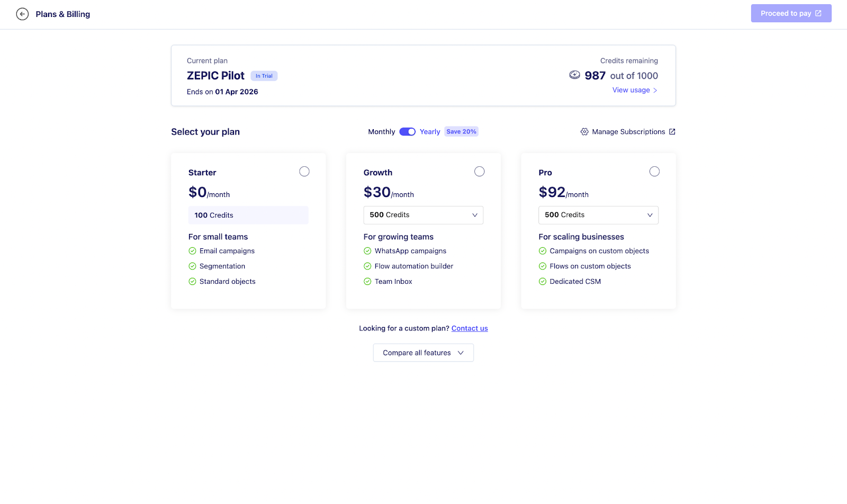This screenshot has height=504, width=847.
Task: Click the Campaigns on custom objects checkmark
Action: pyautogui.click(x=543, y=251)
